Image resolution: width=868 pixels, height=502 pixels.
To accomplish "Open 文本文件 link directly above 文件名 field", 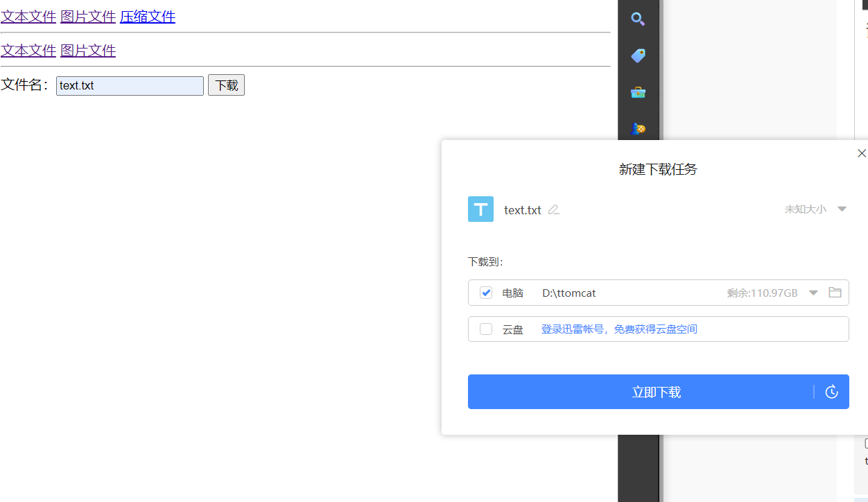I will (x=28, y=51).
